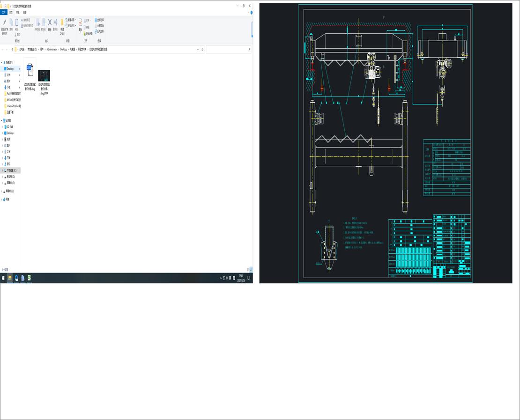520x420 pixels.
Task: Open the File tab in ribbon
Action: point(4,13)
